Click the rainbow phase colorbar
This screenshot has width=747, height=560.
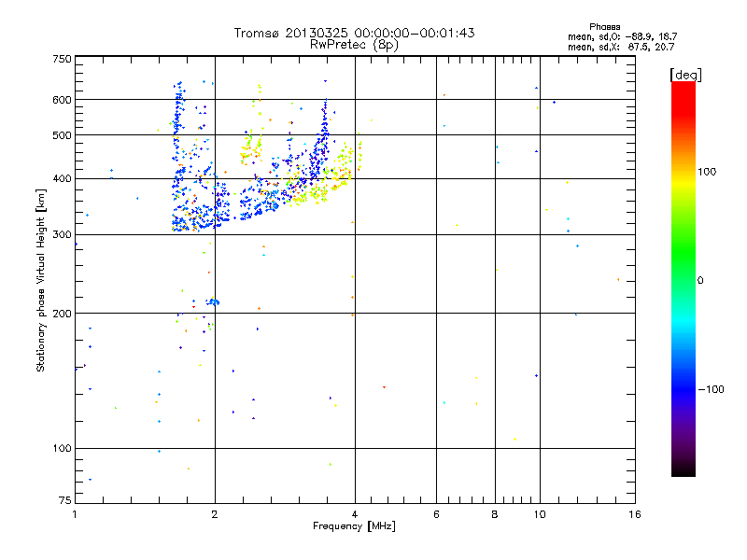[x=684, y=279]
